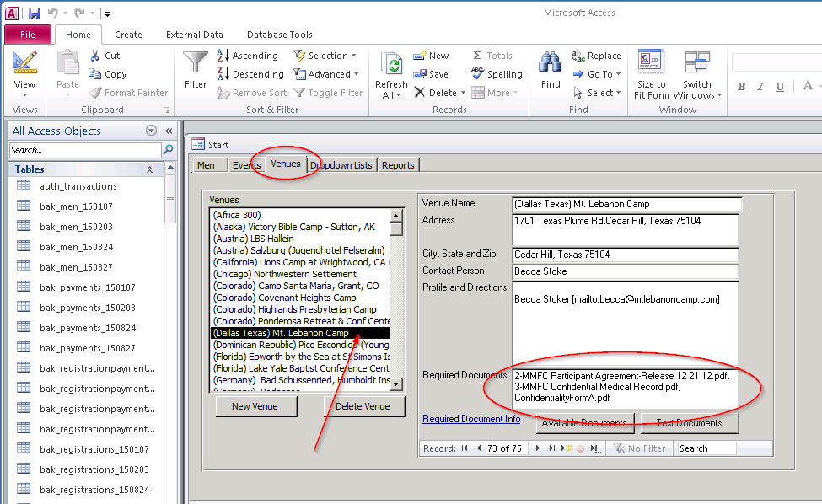Viewport: 822px width, 504px height.
Task: Click the Copy command
Action: tap(108, 74)
